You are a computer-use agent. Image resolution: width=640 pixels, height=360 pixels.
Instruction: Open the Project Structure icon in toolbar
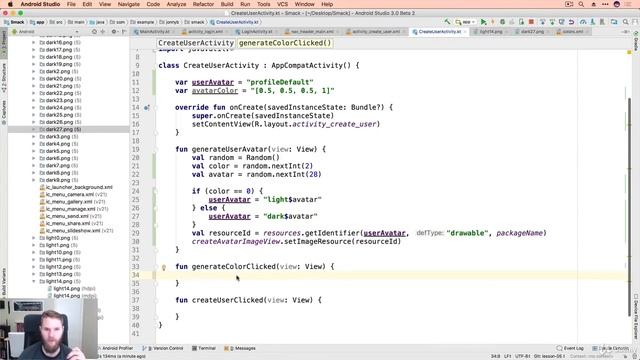pyautogui.click(x=614, y=22)
